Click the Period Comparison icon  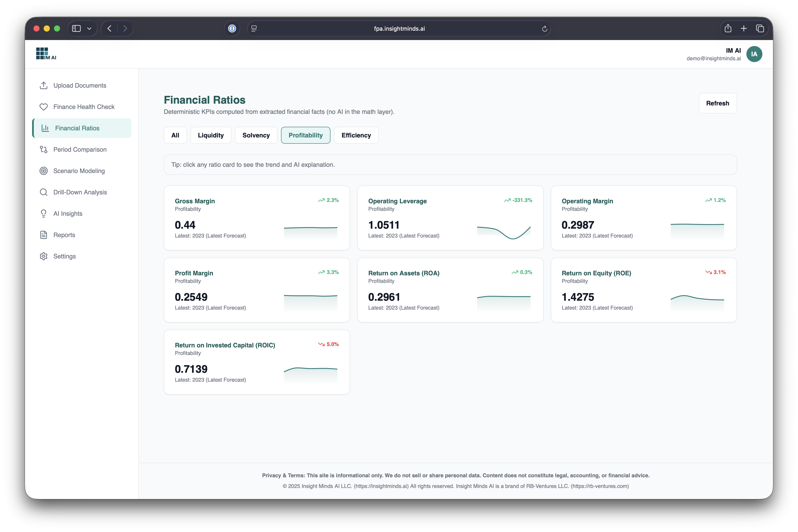pyautogui.click(x=43, y=150)
